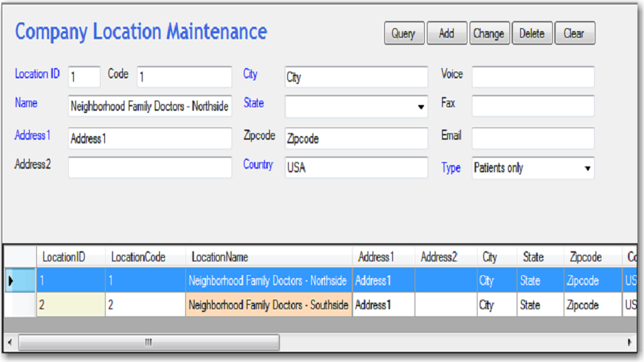The image size is (644, 362).
Task: Click the Email input field
Action: coord(533,138)
